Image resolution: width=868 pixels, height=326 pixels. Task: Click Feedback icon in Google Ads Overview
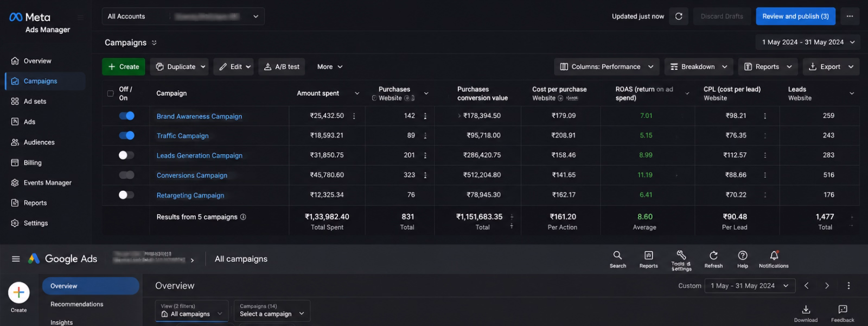tap(843, 313)
